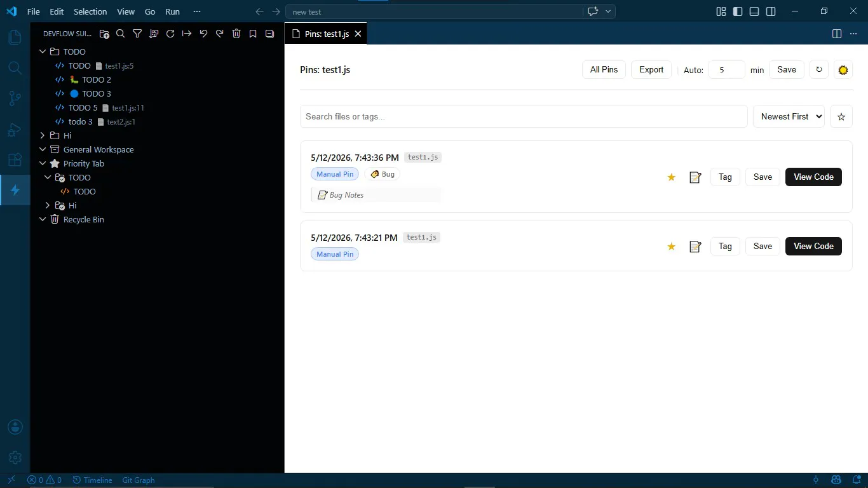The width and height of the screenshot is (868, 488).
Task: Open the Extensions view in activity bar
Action: (15, 160)
